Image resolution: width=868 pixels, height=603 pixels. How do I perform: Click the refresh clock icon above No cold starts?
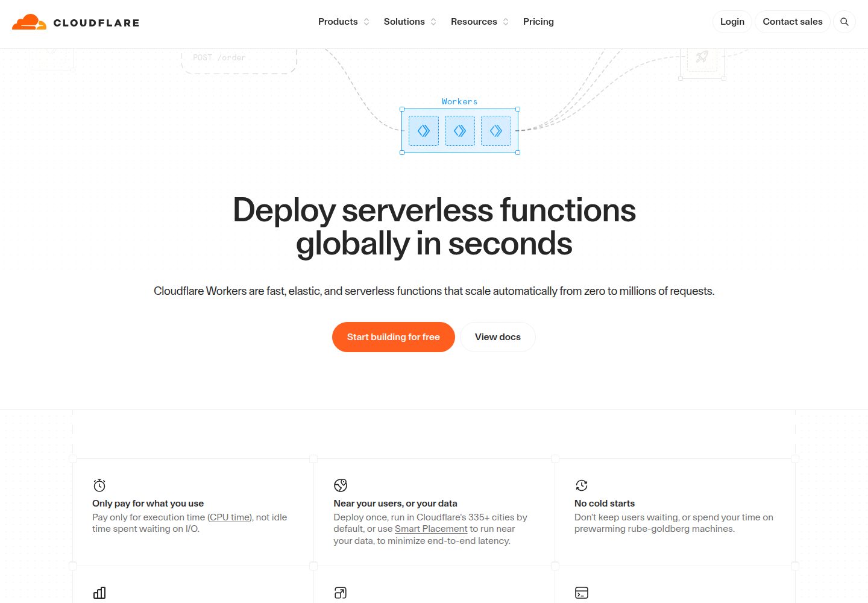[x=582, y=485]
